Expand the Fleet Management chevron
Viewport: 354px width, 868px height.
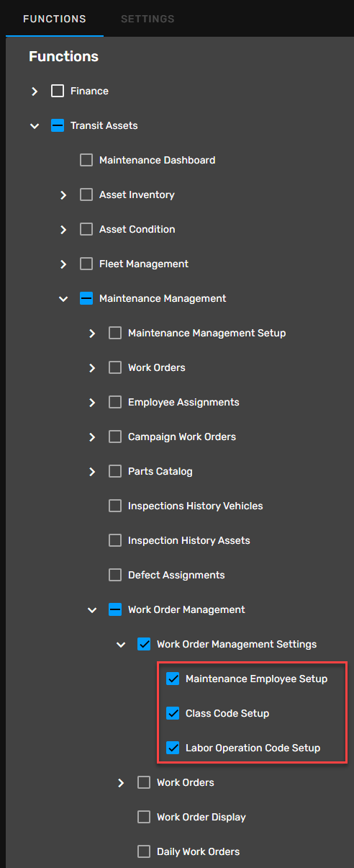63,264
